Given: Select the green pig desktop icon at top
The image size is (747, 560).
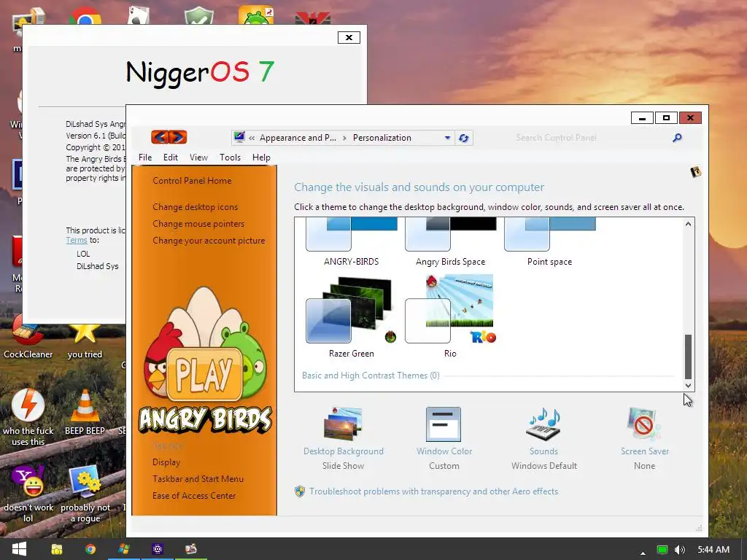Looking at the screenshot, I should tap(256, 15).
